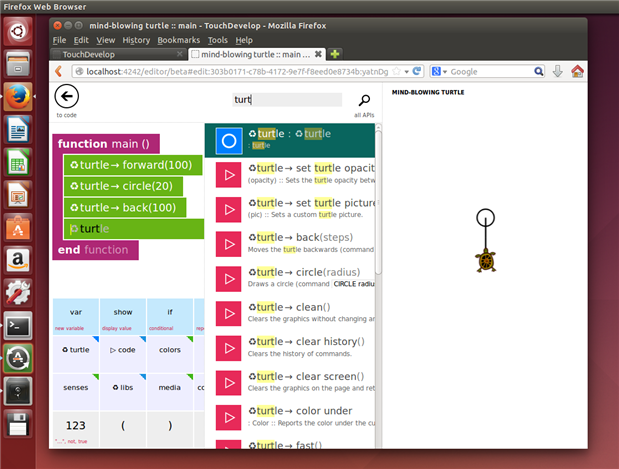This screenshot has height=469, width=619.
Task: Open LibreOffice Calc from the launcher
Action: tap(18, 162)
